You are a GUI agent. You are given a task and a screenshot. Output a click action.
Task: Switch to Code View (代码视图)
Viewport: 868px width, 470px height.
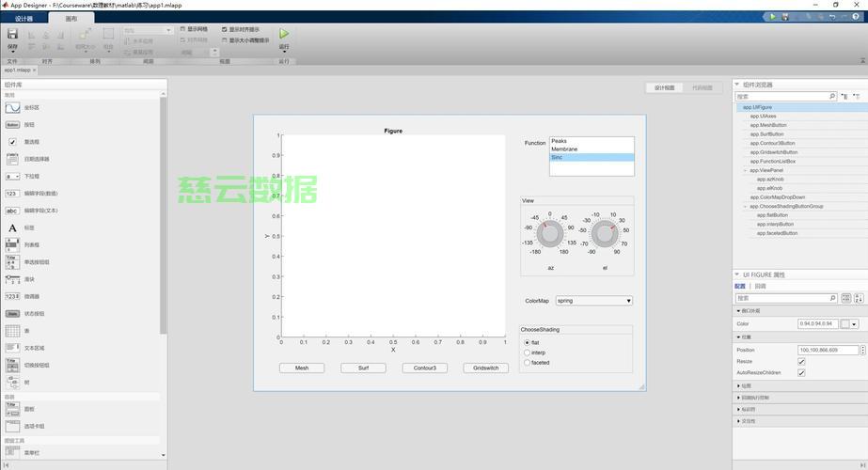(702, 88)
